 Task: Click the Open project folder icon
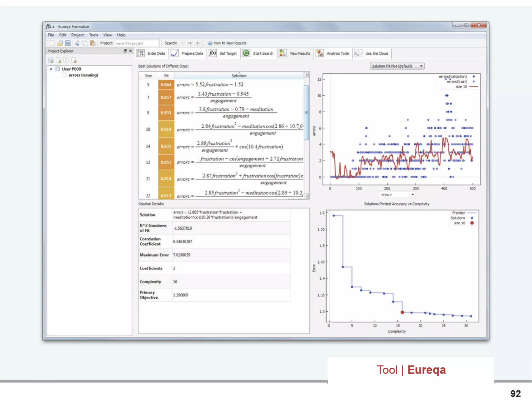60,43
